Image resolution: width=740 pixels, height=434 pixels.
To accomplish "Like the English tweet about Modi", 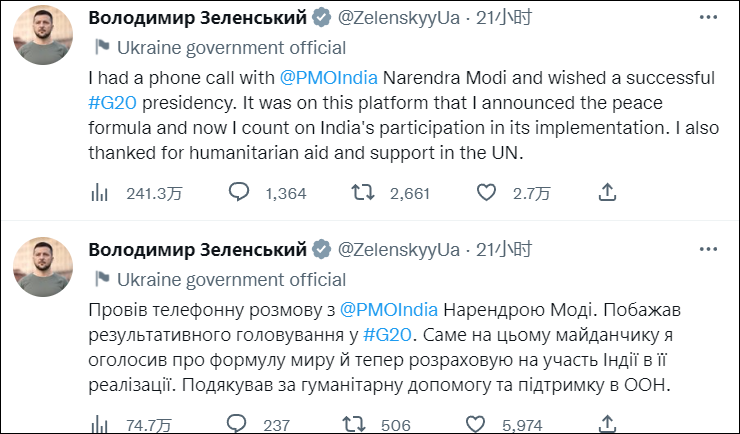I will point(487,193).
